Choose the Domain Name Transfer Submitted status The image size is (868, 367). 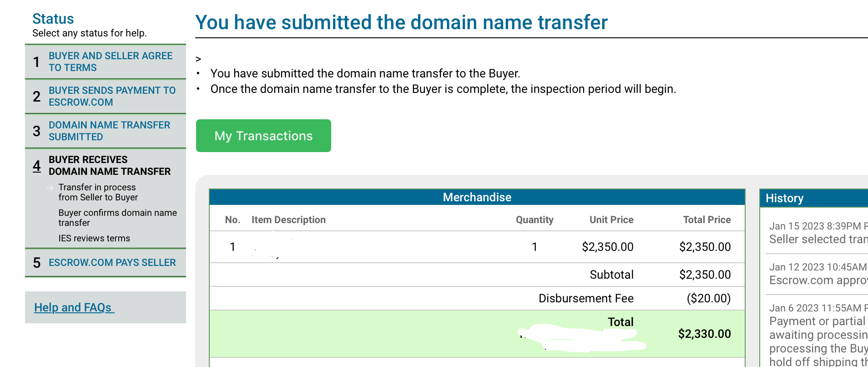pyautogui.click(x=109, y=131)
